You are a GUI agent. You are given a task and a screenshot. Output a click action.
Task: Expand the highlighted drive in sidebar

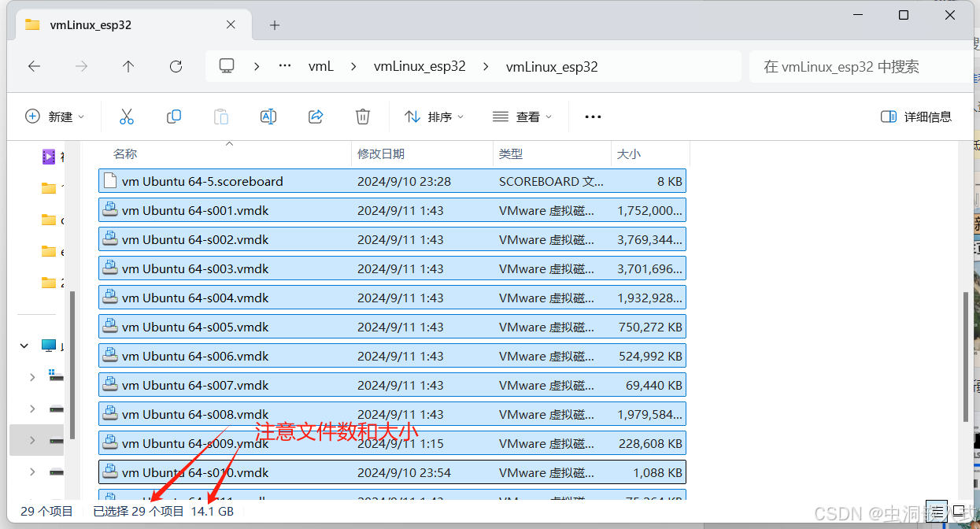coord(32,440)
